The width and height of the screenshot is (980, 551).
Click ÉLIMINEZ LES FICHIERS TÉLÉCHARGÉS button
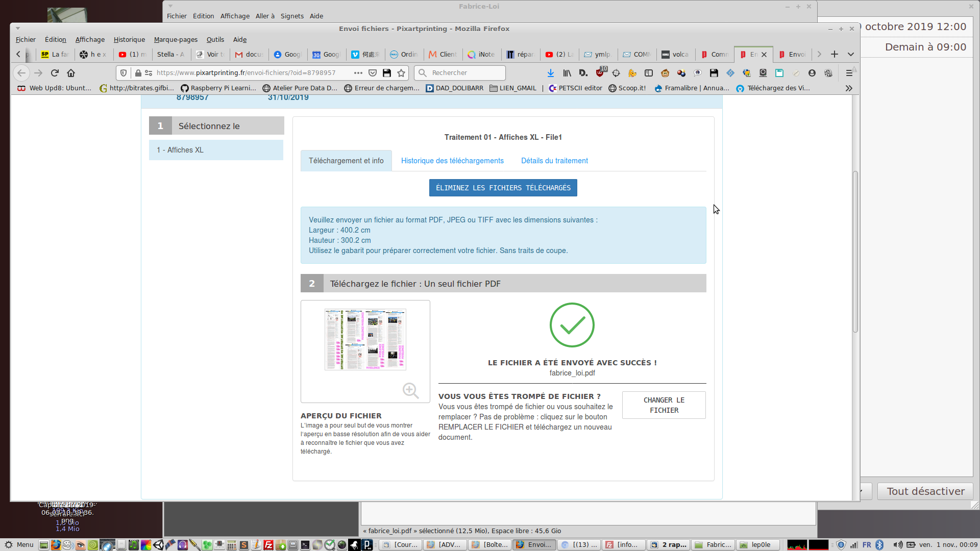pos(503,188)
